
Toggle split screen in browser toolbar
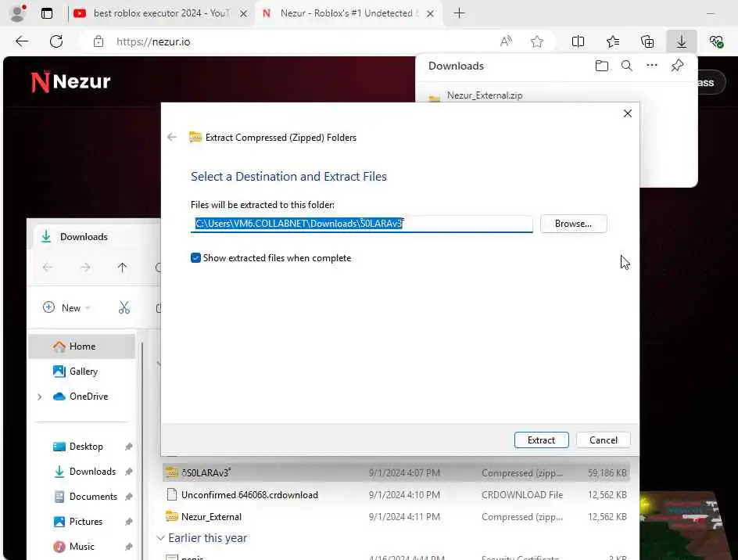click(x=578, y=41)
